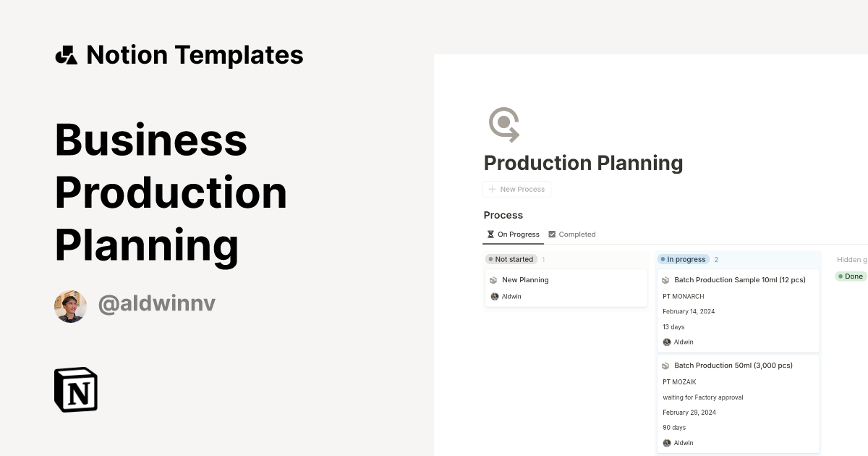This screenshot has height=456, width=868.
Task: Click the Notion Templates cube logo top left
Action: coord(66,54)
